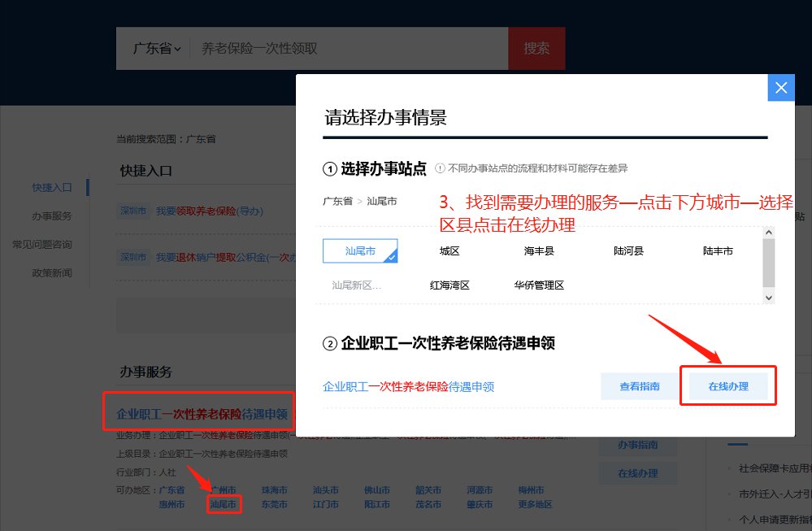Open the 广东省 province dropdown
812x531 pixels.
pyautogui.click(x=156, y=49)
